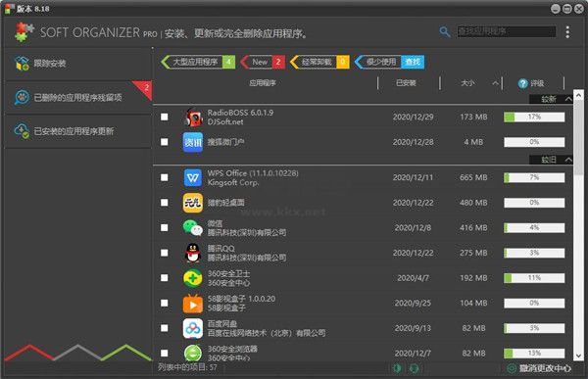Screen dimensions: 588x379
Task: Click the search magnifier icon
Action: 444,32
